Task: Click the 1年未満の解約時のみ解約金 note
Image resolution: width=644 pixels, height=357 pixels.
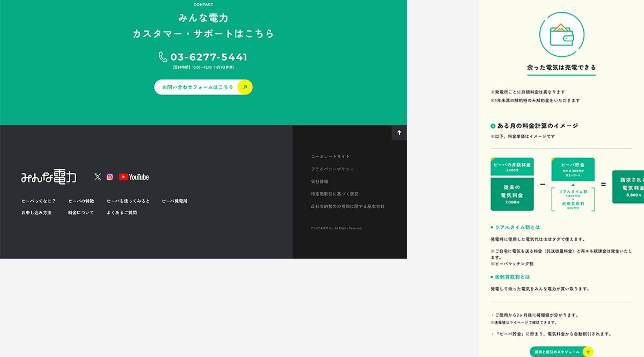Action: tap(535, 100)
